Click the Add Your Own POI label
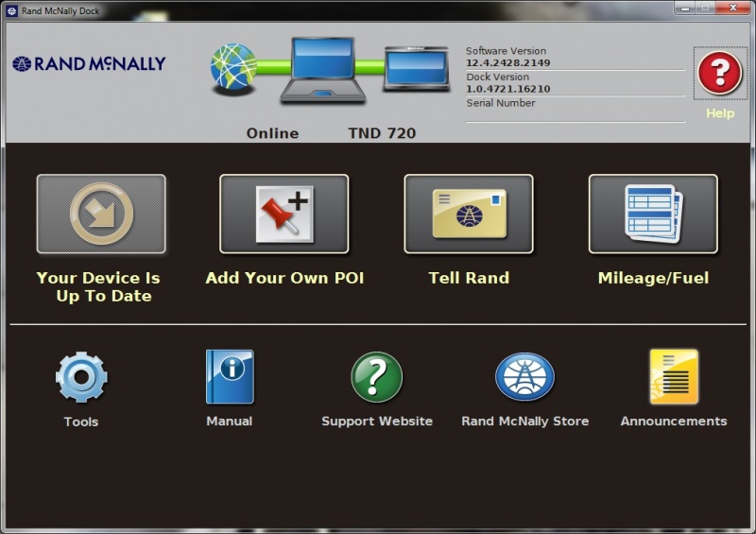 [x=284, y=278]
